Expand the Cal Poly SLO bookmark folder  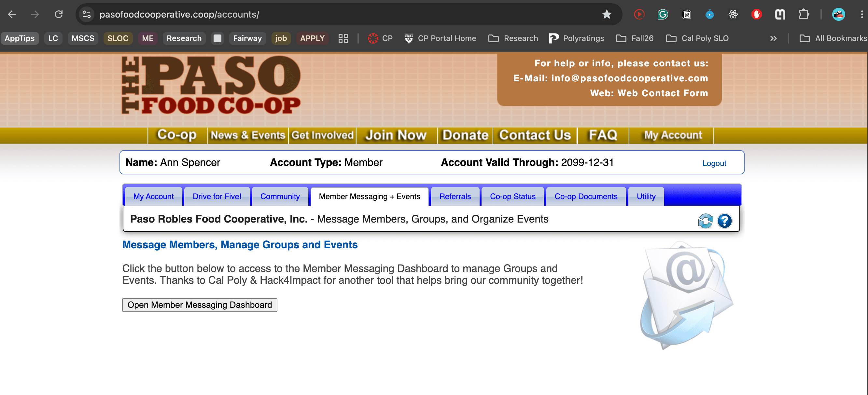[697, 38]
